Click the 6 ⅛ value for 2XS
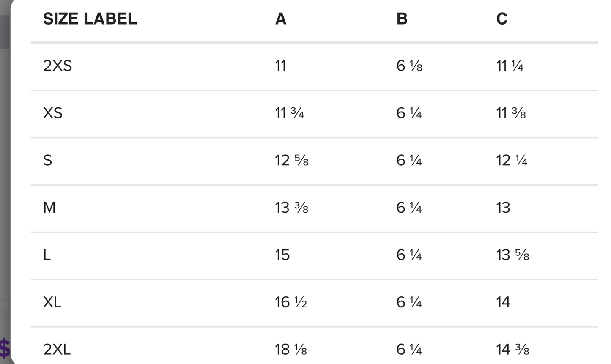The height and width of the screenshot is (364, 611). click(x=409, y=66)
